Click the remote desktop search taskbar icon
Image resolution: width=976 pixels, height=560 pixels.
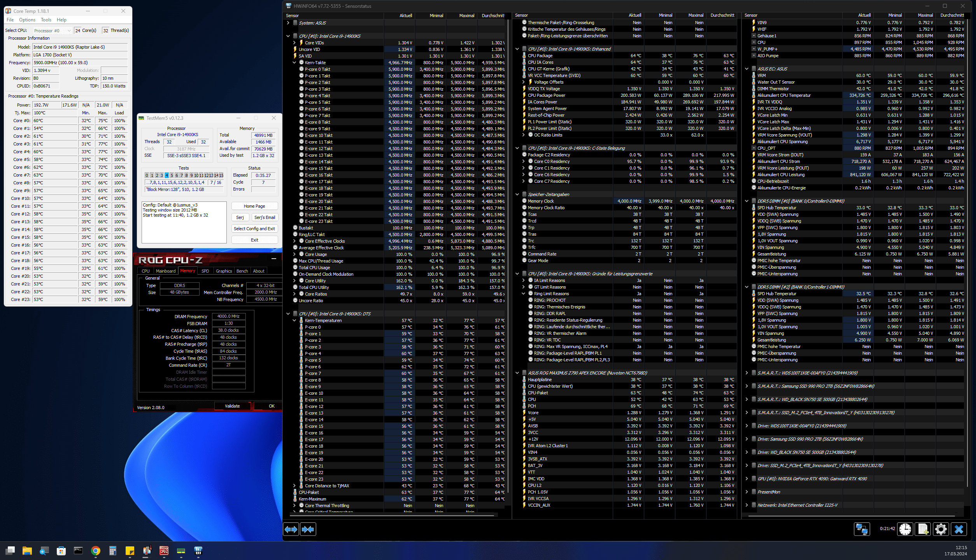(x=44, y=551)
